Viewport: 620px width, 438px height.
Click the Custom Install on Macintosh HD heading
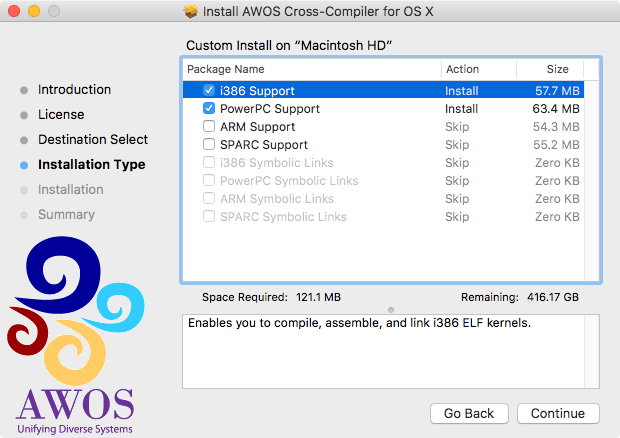[289, 45]
